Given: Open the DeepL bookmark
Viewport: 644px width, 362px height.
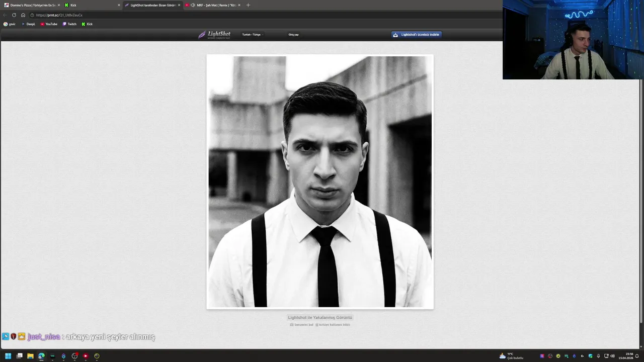Looking at the screenshot, I should (x=28, y=24).
